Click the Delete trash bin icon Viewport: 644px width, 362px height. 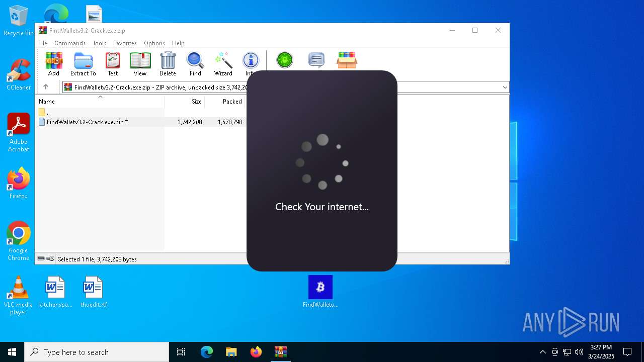click(168, 64)
